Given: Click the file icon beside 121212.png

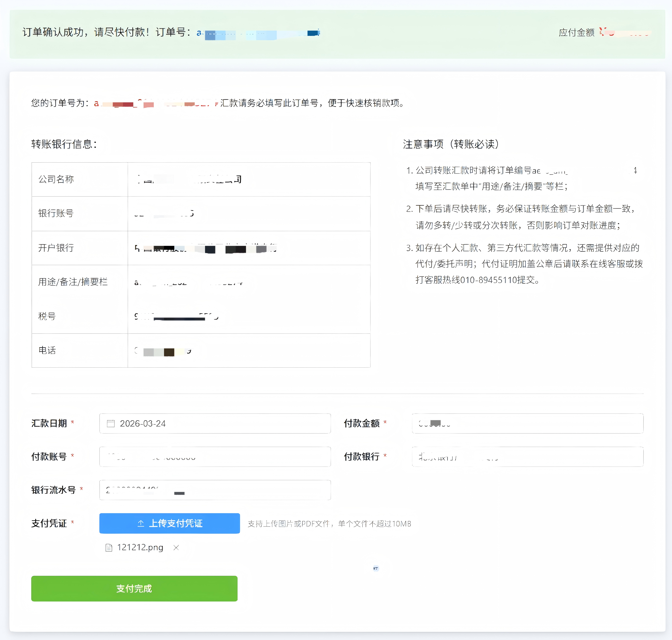Looking at the screenshot, I should point(109,548).
